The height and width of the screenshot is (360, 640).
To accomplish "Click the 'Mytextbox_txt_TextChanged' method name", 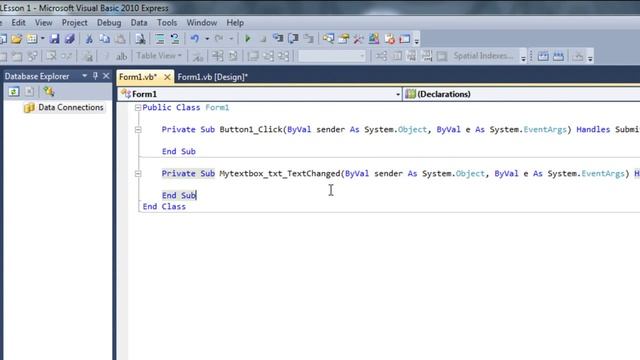I will 280,174.
